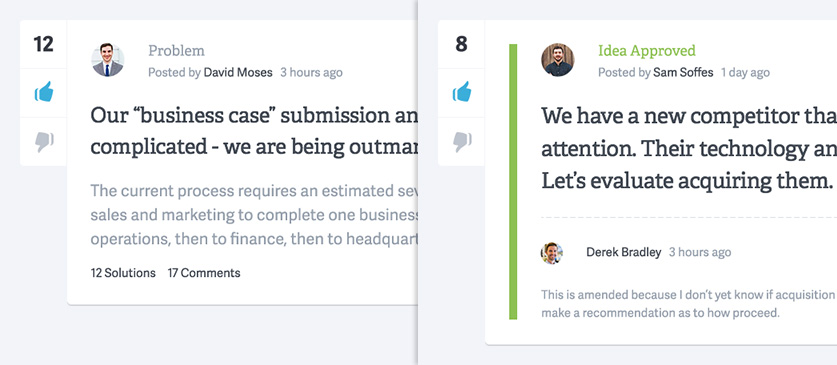837x365 pixels.
Task: Upvote David Moses' Problem post
Action: [x=44, y=92]
